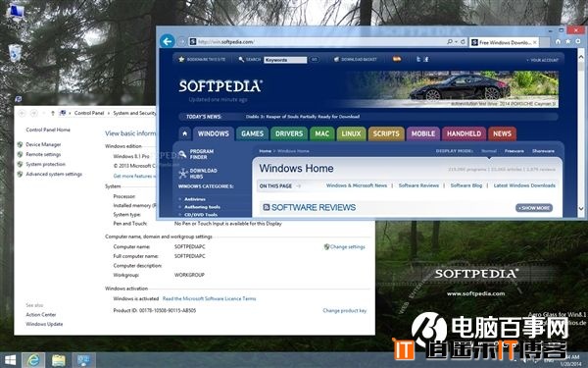588x368 pixels.
Task: Click the browser favorites star icon
Action: coord(568,41)
